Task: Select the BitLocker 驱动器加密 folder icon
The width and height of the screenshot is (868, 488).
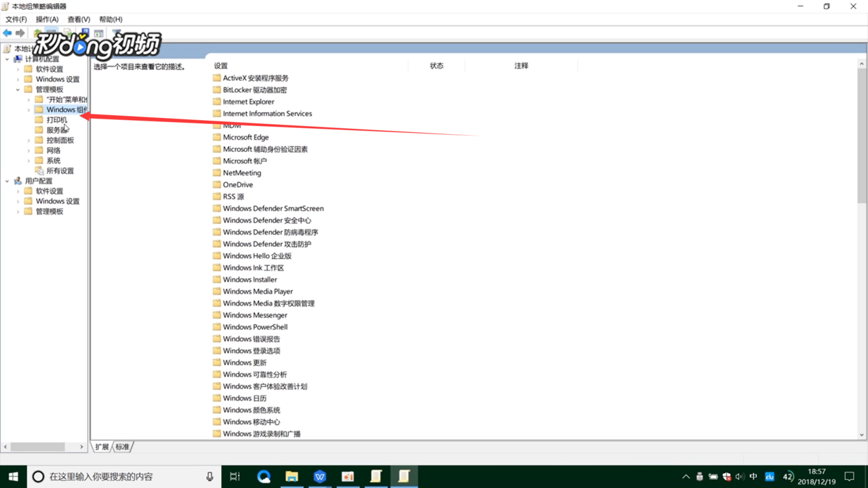Action: [x=217, y=89]
